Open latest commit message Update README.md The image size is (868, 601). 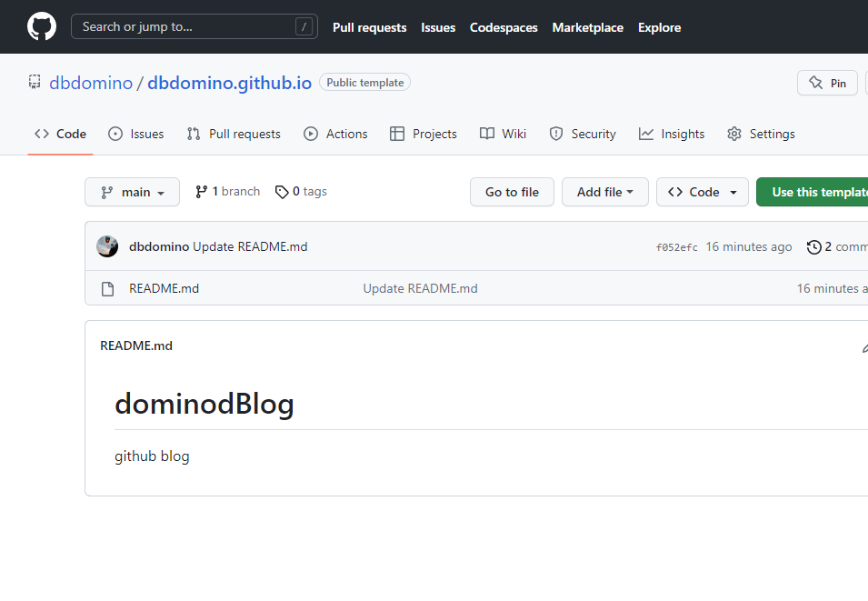[250, 246]
